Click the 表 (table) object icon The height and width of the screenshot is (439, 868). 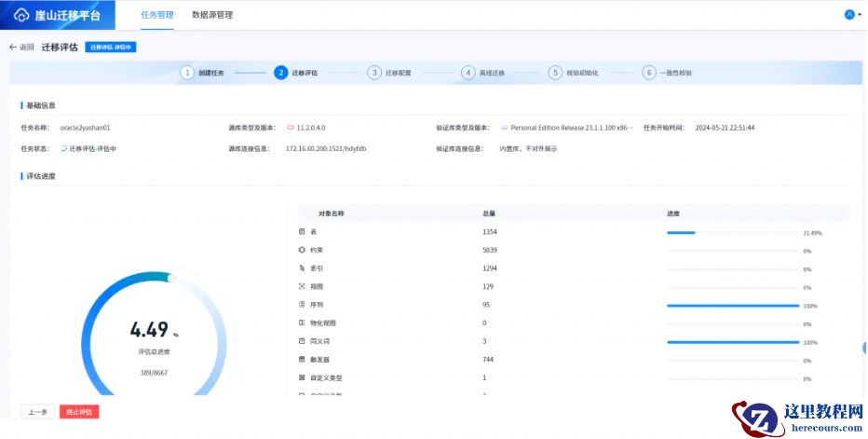(302, 231)
